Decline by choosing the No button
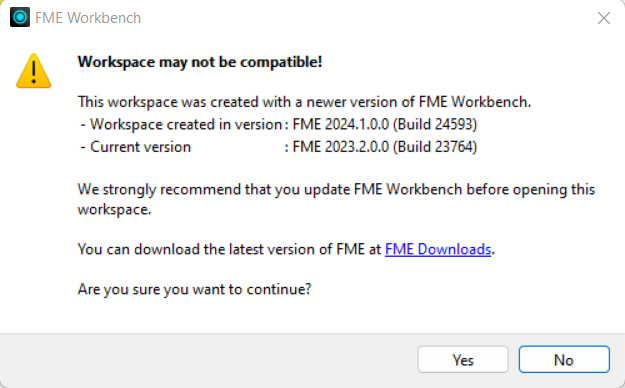Viewport: 625px width, 388px height. [564, 360]
